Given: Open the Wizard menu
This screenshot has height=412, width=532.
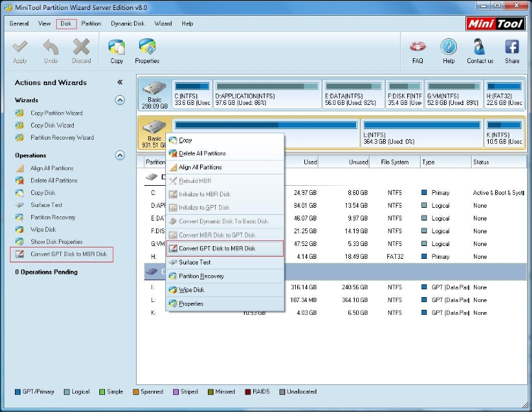Looking at the screenshot, I should (163, 23).
